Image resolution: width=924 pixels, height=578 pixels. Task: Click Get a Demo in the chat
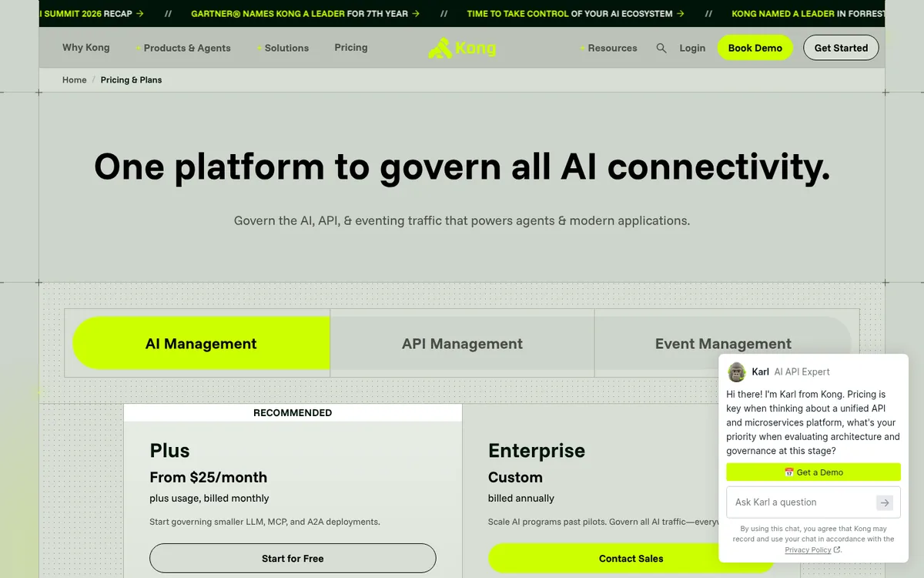(x=813, y=472)
